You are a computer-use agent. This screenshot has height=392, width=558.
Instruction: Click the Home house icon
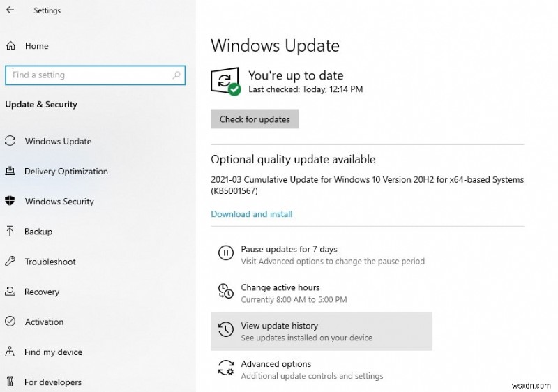(10, 45)
